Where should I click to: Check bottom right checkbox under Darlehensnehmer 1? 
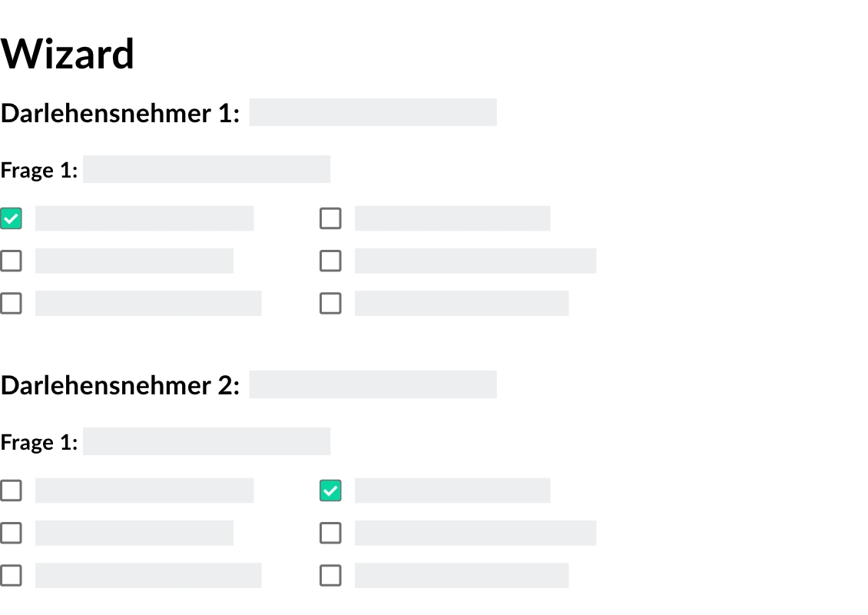[330, 303]
